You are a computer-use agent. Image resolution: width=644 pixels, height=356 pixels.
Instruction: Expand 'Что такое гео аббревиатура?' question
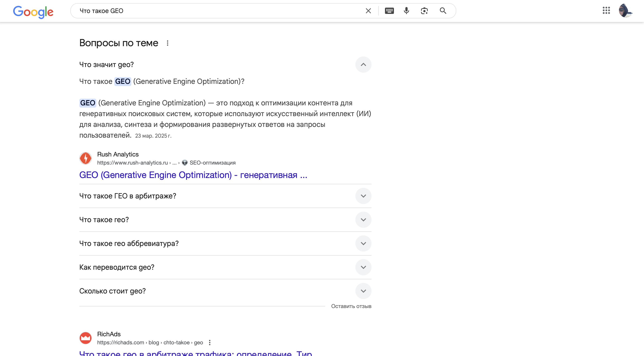(363, 243)
